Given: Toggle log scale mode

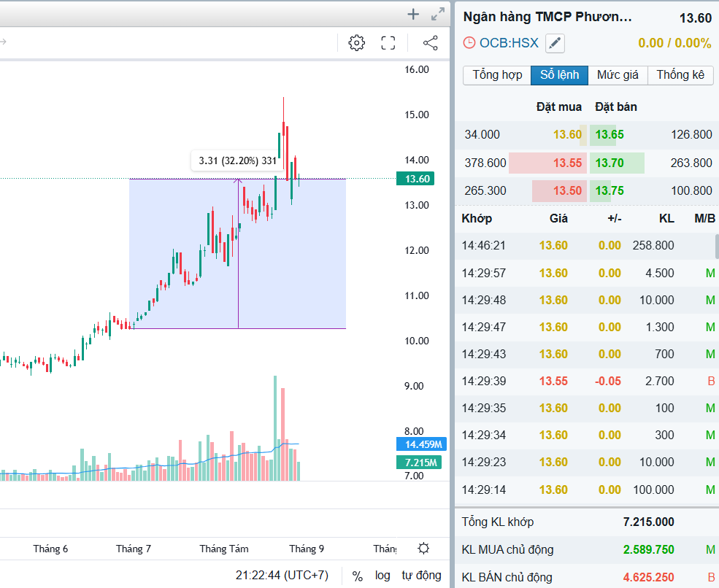Looking at the screenshot, I should pyautogui.click(x=382, y=576).
